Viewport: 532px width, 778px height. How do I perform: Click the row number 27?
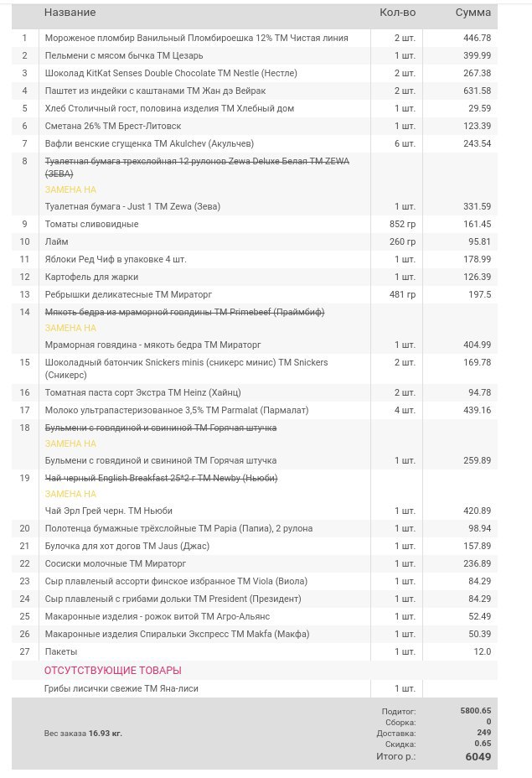coord(25,651)
